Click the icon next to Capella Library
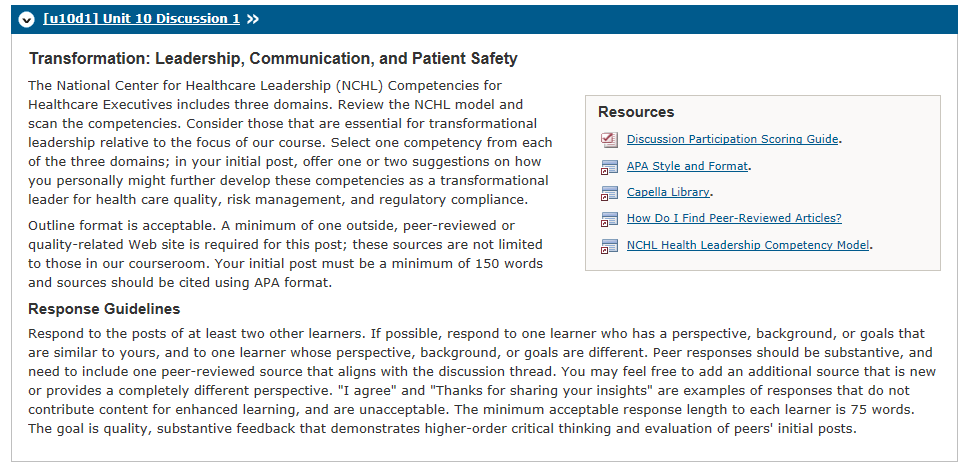Screen dimensions: 975x469 [609, 193]
